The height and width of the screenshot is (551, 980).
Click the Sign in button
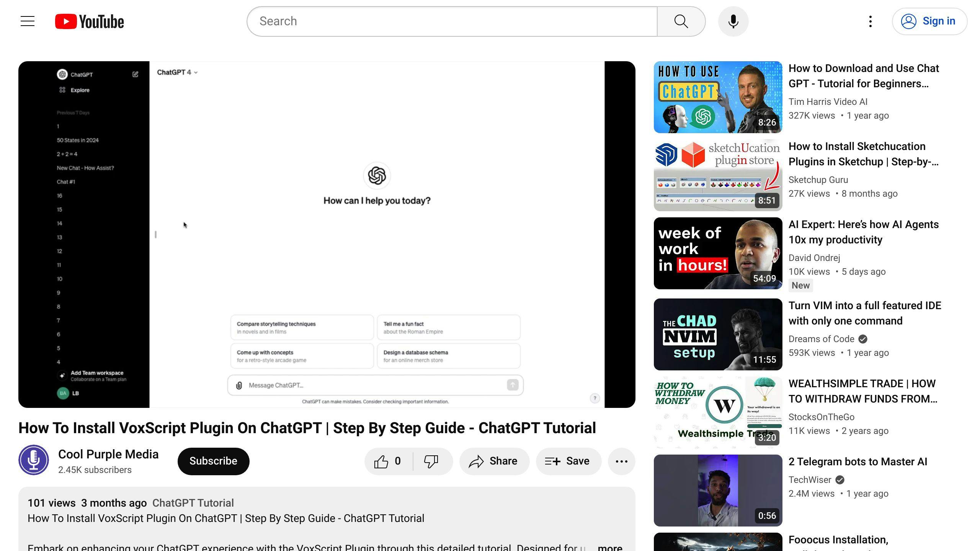point(929,21)
